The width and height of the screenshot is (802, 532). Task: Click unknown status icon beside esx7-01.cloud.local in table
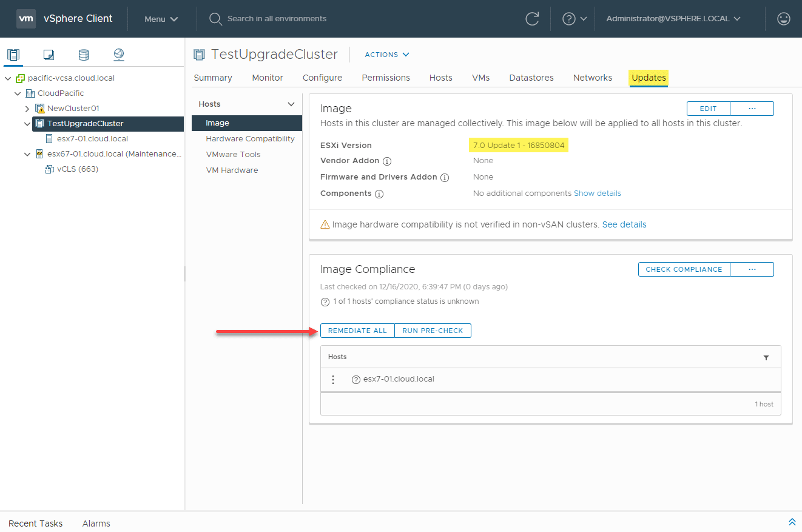(356, 380)
